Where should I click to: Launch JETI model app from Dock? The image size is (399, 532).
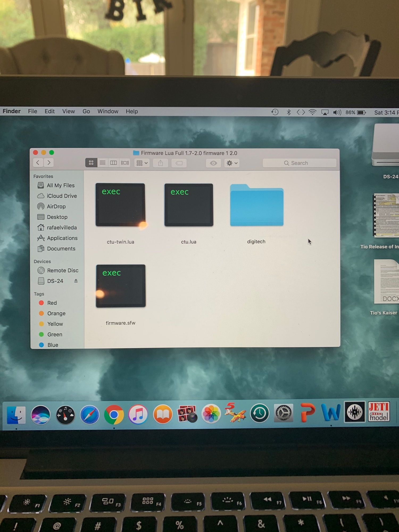(379, 412)
